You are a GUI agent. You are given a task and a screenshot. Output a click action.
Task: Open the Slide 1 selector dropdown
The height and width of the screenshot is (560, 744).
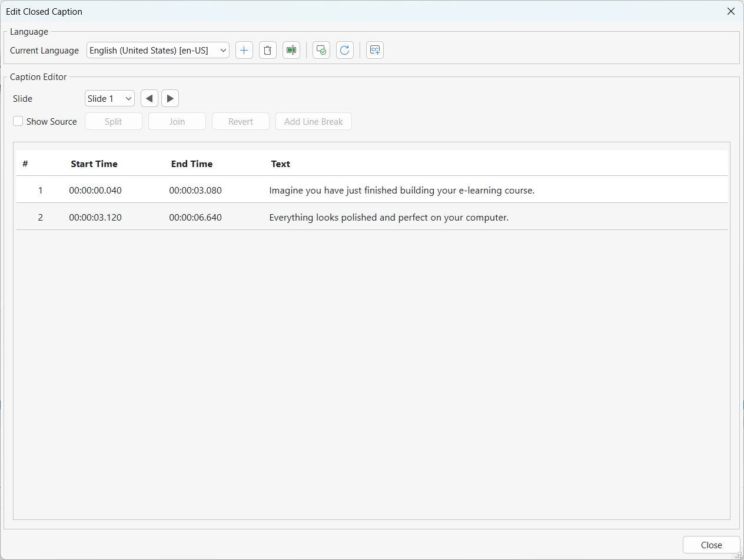109,98
